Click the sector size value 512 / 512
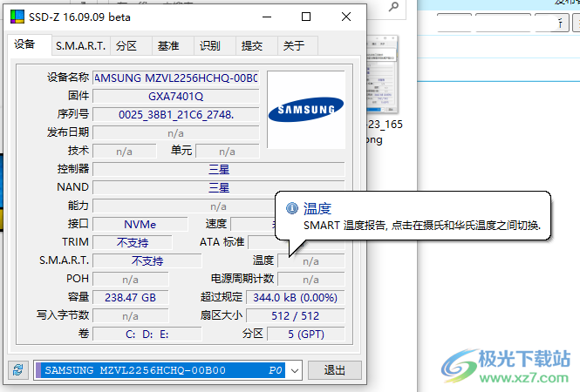Screen dimensions: 580x392 coord(295,316)
